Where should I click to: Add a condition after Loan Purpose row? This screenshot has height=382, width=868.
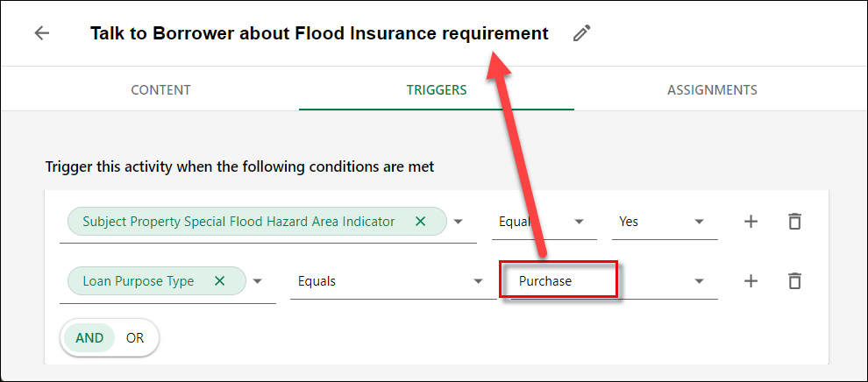751,281
